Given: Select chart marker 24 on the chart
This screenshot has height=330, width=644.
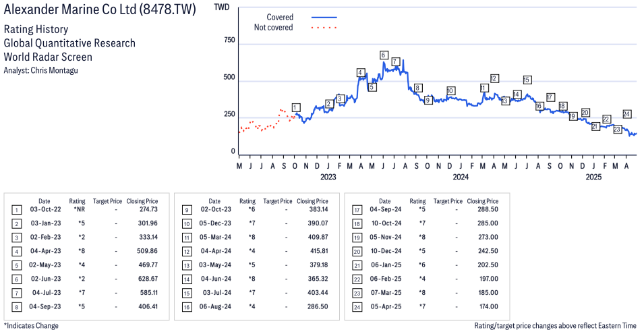Looking at the screenshot, I should 626,114.
